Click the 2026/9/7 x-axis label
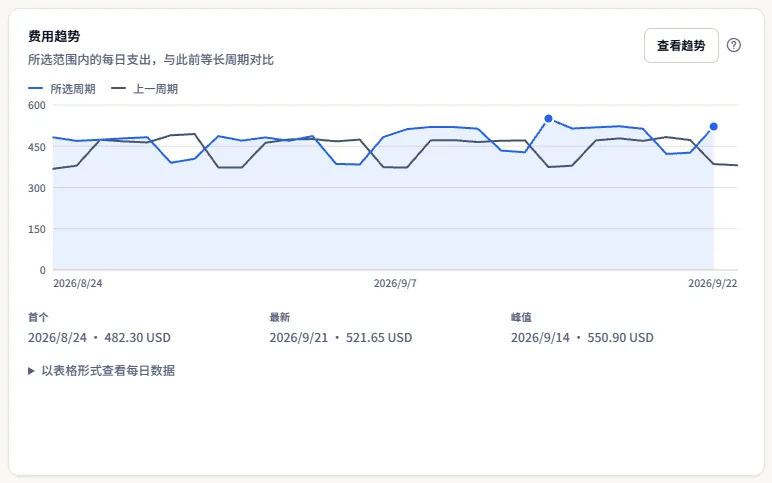Image resolution: width=772 pixels, height=483 pixels. [395, 283]
